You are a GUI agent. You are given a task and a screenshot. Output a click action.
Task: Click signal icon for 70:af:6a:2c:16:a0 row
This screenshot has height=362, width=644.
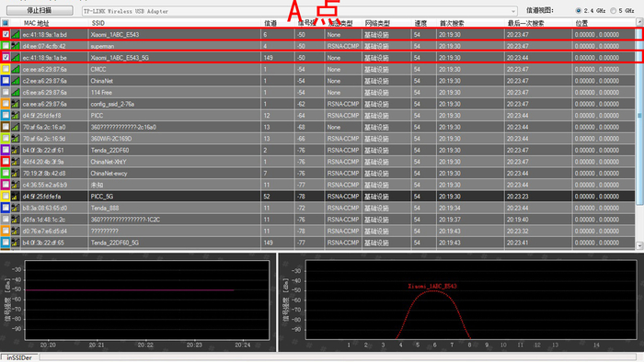pyautogui.click(x=16, y=127)
